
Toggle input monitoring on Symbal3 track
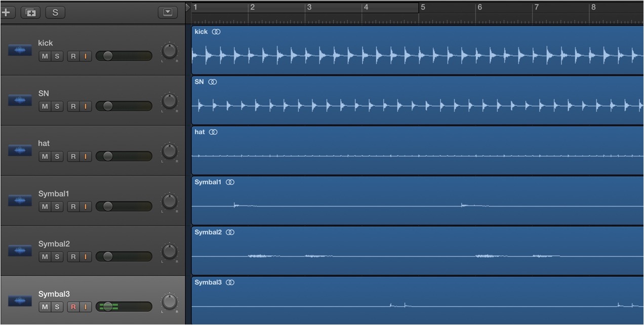[86, 307]
